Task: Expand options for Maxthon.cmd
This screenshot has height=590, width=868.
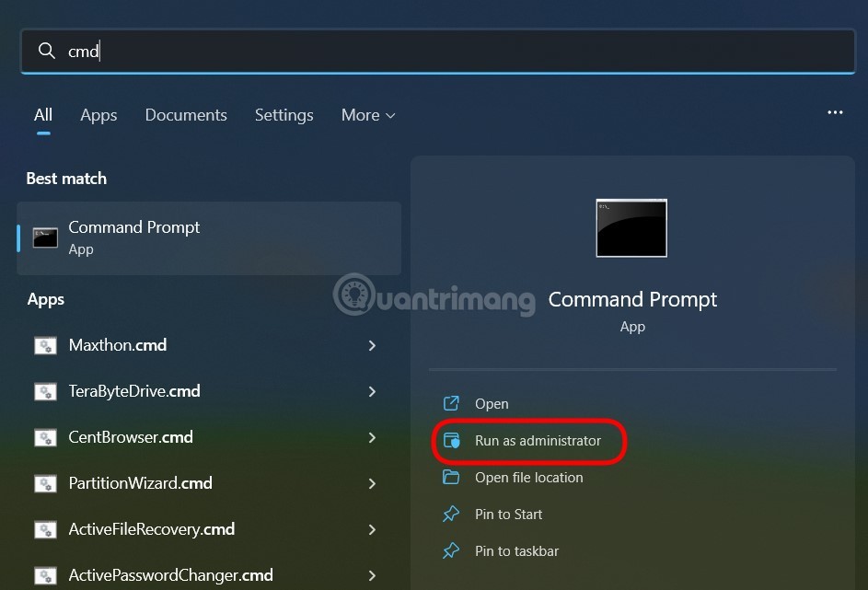Action: click(x=372, y=345)
